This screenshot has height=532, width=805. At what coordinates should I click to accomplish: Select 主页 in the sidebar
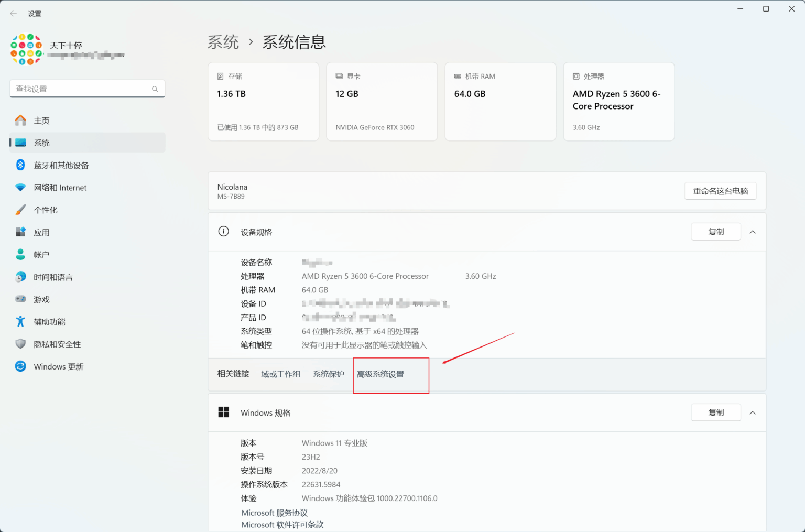[x=42, y=120]
